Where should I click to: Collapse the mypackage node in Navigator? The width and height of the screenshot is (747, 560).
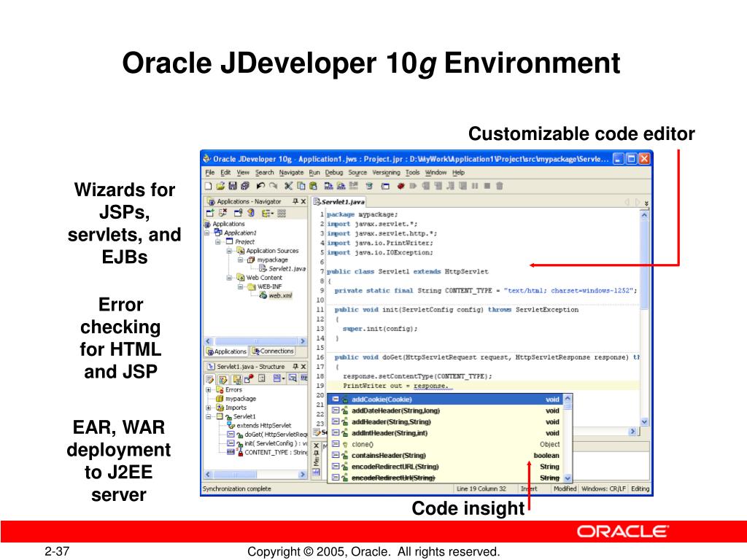(241, 260)
